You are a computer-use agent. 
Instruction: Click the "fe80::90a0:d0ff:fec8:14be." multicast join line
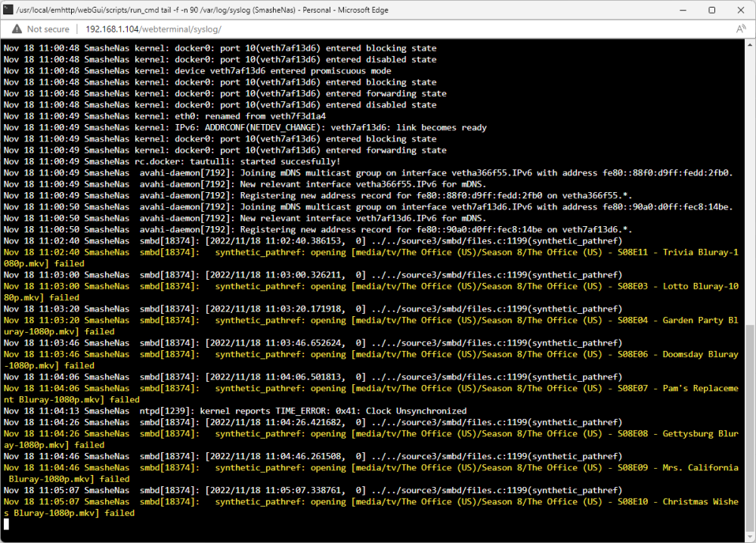tap(368, 207)
